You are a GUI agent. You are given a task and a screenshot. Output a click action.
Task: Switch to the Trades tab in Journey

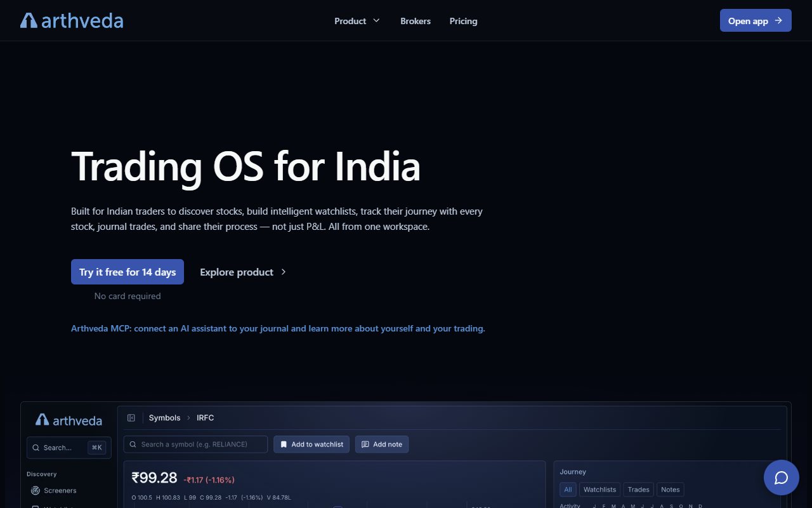pos(638,490)
